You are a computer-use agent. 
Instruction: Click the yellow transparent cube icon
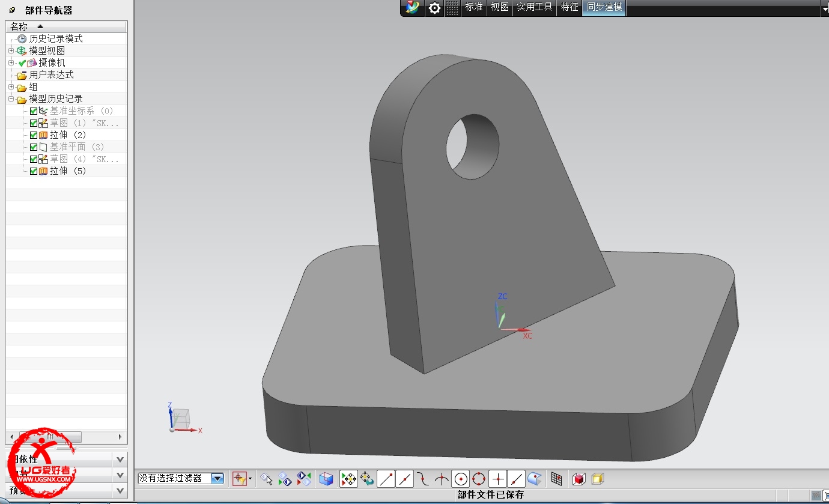click(597, 479)
